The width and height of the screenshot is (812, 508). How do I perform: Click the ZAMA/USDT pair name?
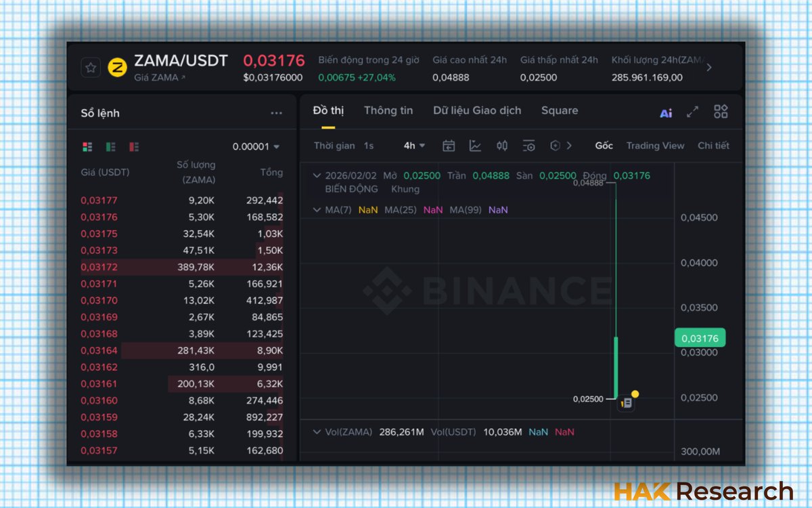181,61
